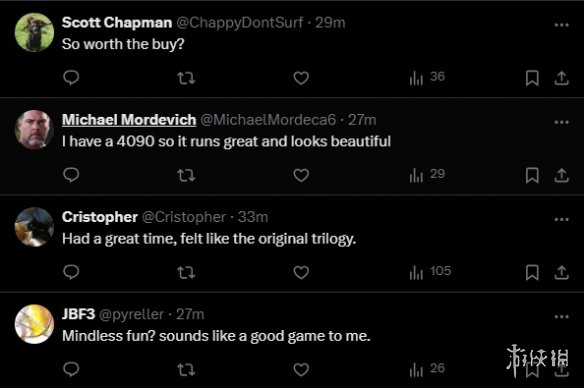This screenshot has width=584, height=388.
Task: View analytics showing 105 views
Action: (x=430, y=272)
